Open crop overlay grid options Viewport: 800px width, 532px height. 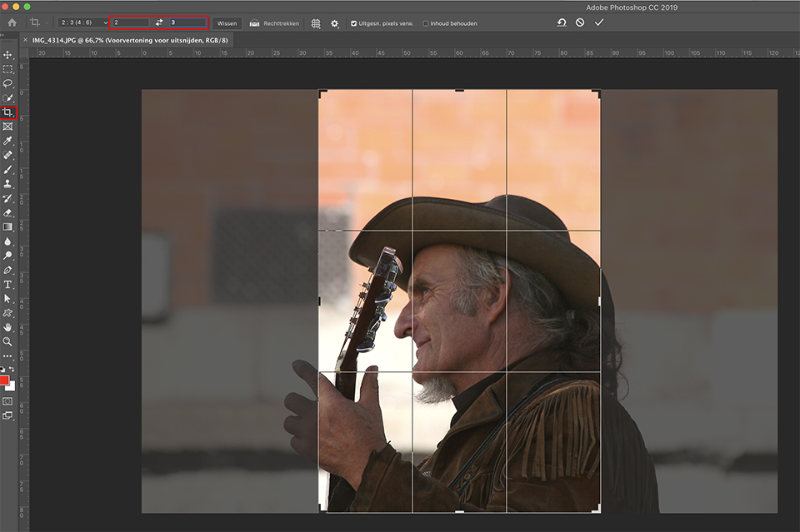point(316,23)
